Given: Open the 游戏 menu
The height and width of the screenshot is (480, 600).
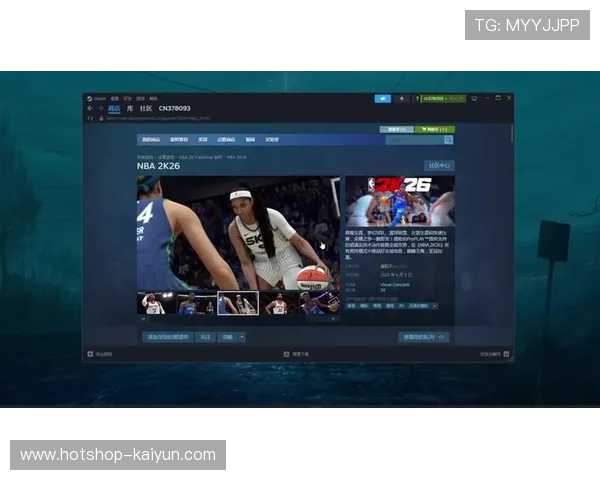Looking at the screenshot, I should pyautogui.click(x=140, y=98).
